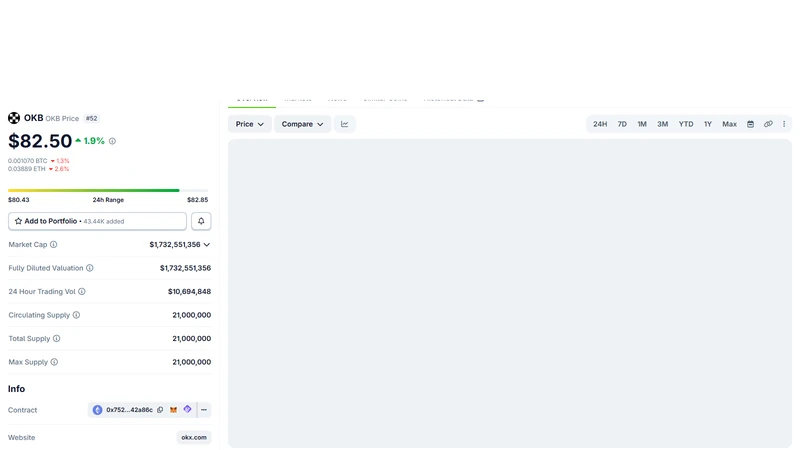Open the price info tooltip icon beside 1.9%
Viewport: 800px width, 450px height.
pyautogui.click(x=112, y=141)
